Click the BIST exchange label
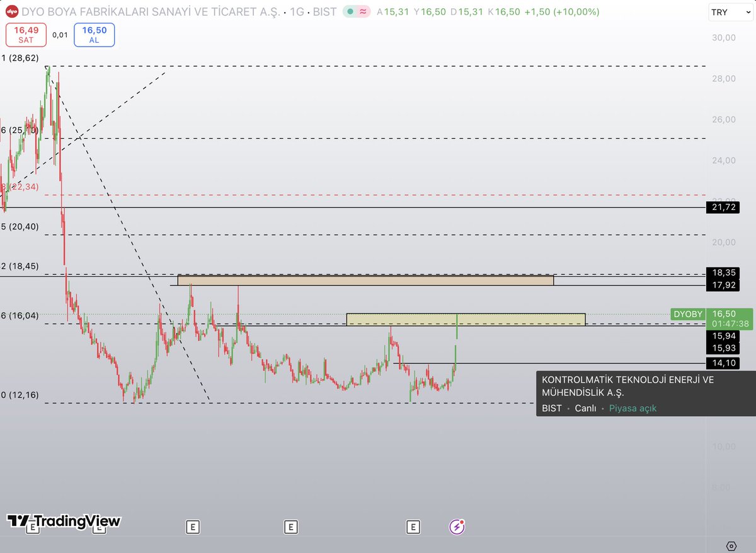Screen dimensions: 756x553 [x=325, y=12]
